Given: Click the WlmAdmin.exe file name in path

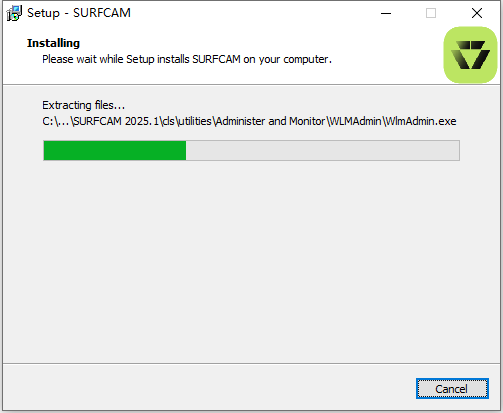Looking at the screenshot, I should (421, 121).
